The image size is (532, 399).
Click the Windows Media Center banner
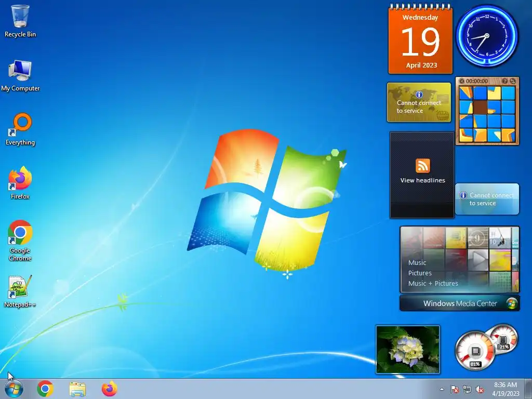tap(460, 303)
